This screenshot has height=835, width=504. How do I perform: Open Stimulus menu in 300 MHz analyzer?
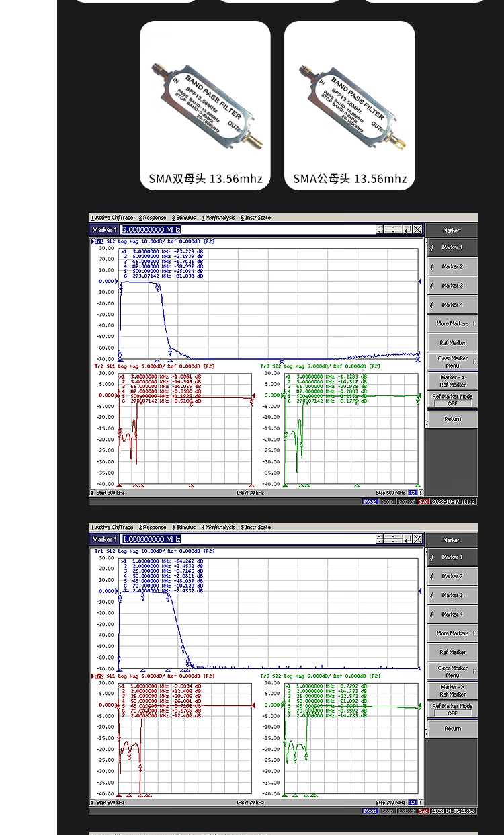pos(183,527)
